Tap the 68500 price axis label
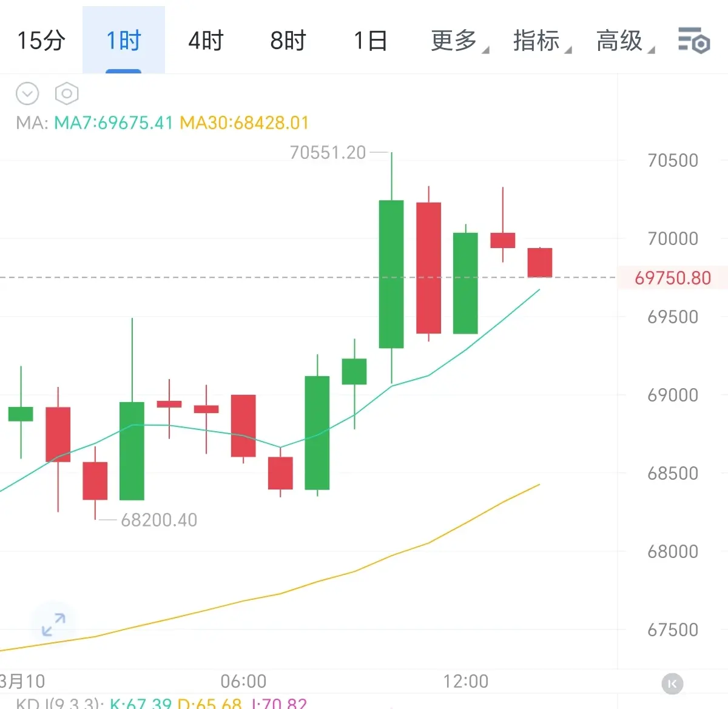Screen dimensions: 728x709 tap(673, 473)
